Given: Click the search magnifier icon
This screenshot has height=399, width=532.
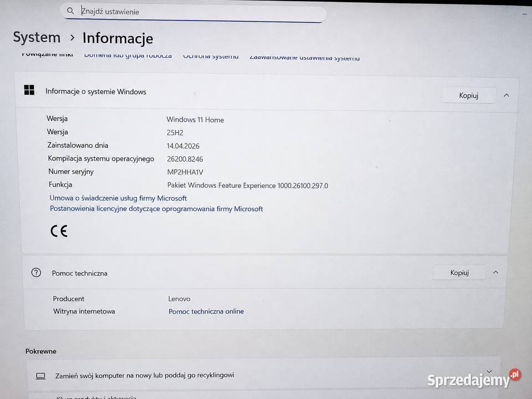Looking at the screenshot, I should point(70,11).
